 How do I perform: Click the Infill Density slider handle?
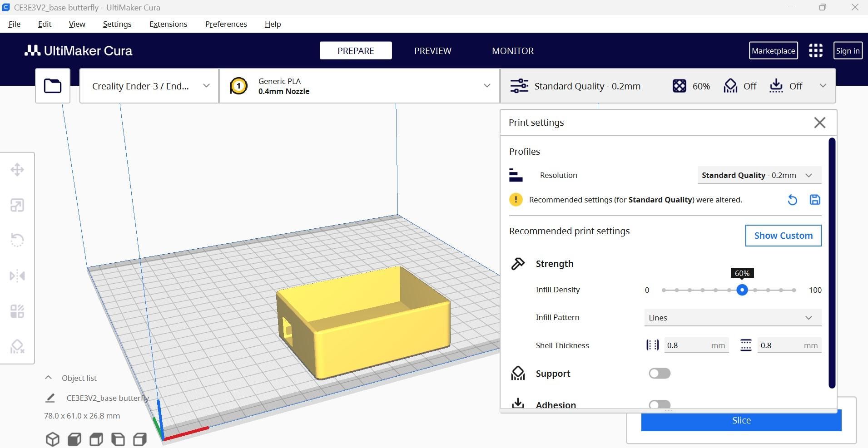click(742, 290)
